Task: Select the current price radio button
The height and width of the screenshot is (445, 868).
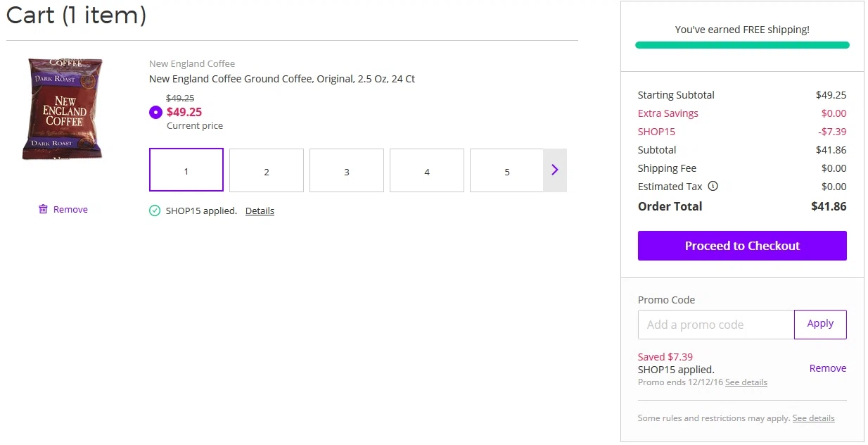Action: click(x=155, y=112)
